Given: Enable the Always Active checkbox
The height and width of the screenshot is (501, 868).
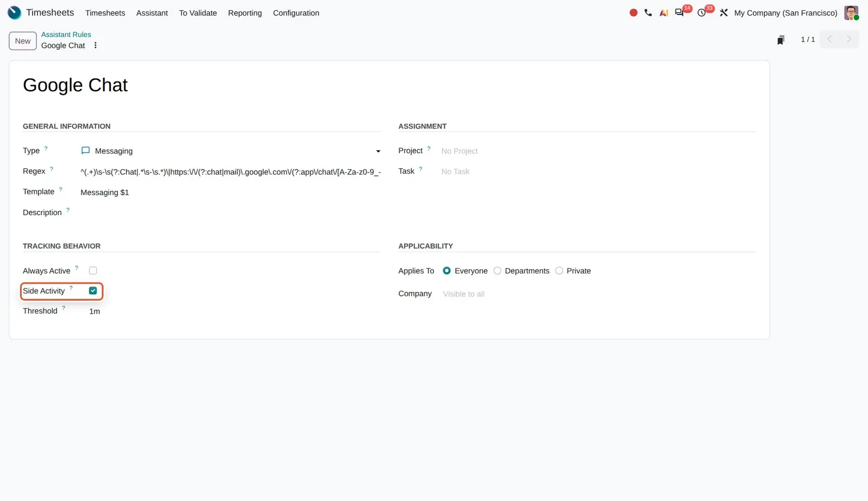Looking at the screenshot, I should pyautogui.click(x=93, y=270).
